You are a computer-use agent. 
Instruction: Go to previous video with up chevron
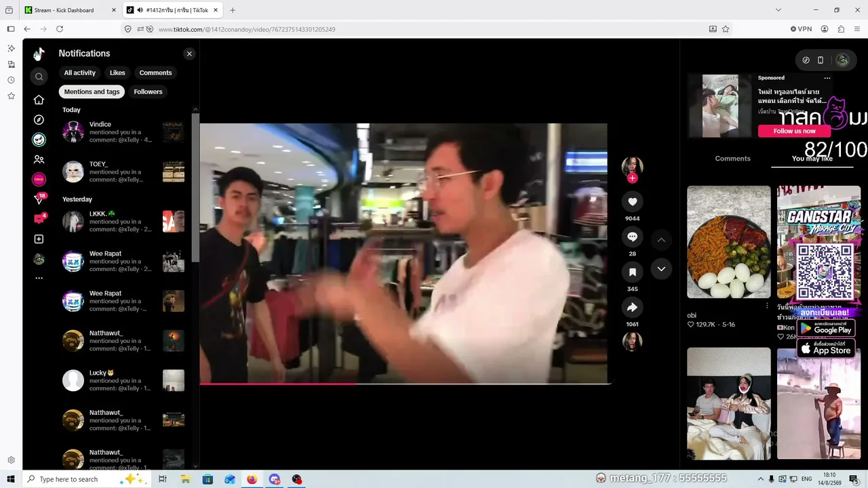pos(661,240)
